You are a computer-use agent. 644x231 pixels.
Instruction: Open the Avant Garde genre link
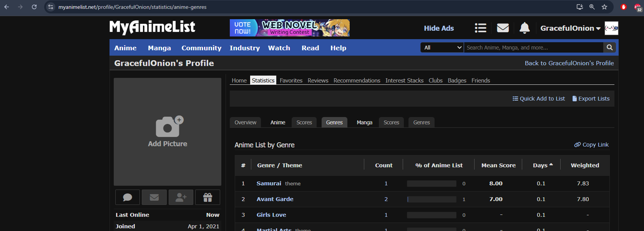pos(275,199)
